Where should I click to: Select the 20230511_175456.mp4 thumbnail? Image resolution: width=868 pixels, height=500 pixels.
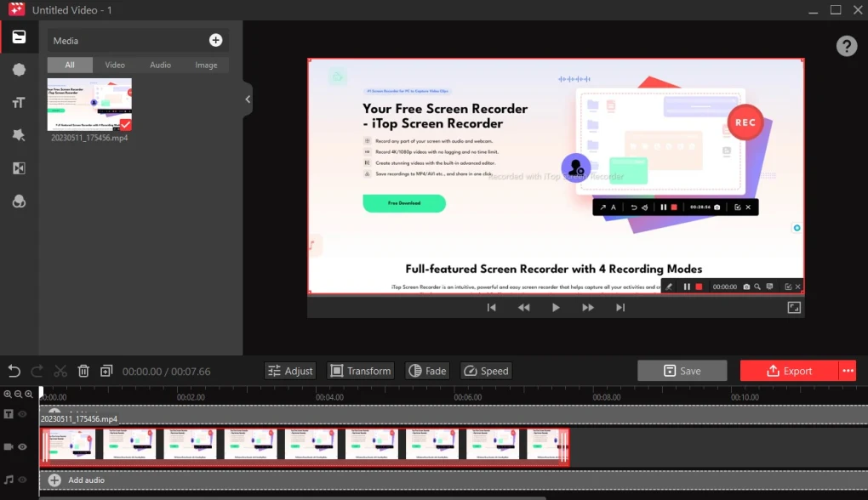pyautogui.click(x=89, y=102)
